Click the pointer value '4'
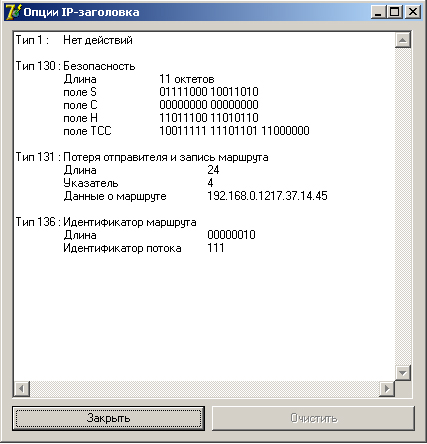The height and width of the screenshot is (444, 427). coord(210,183)
